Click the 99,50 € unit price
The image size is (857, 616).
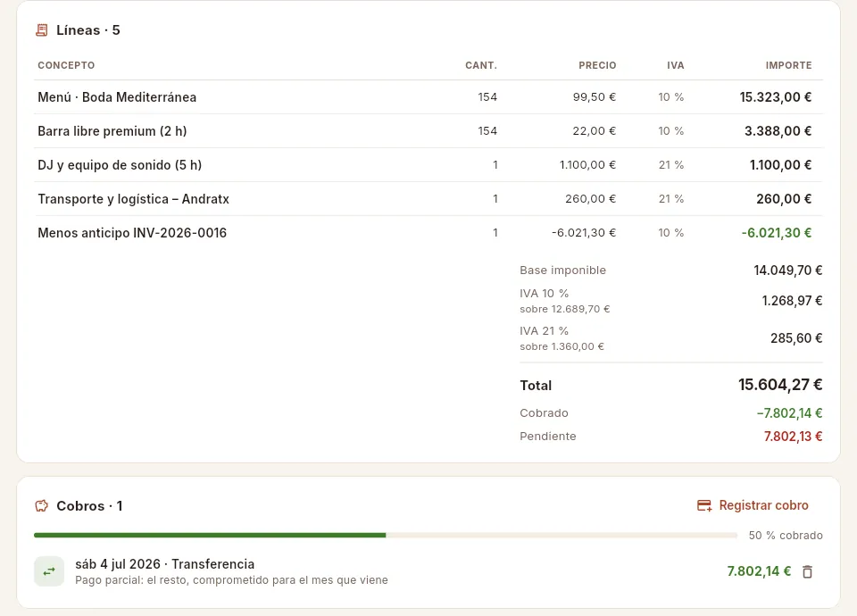click(595, 97)
